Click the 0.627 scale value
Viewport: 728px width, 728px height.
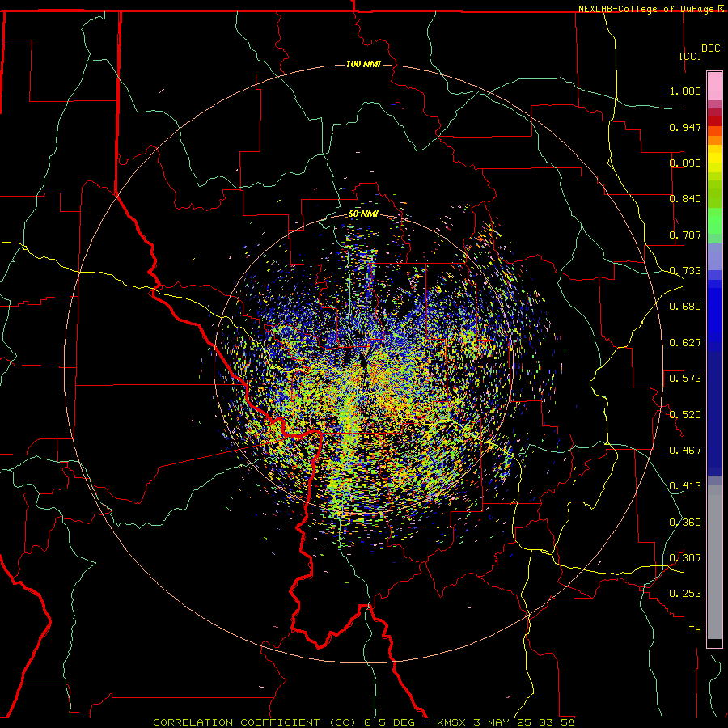point(685,343)
